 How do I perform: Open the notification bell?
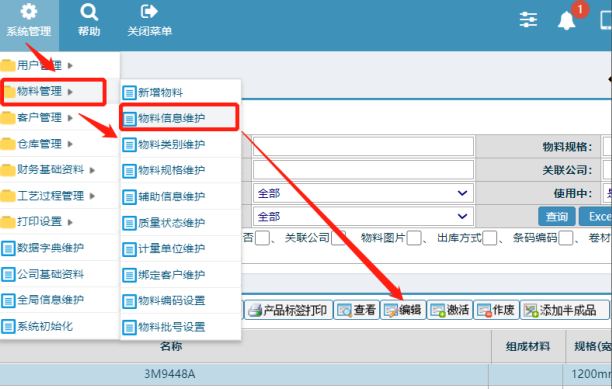pyautogui.click(x=566, y=21)
